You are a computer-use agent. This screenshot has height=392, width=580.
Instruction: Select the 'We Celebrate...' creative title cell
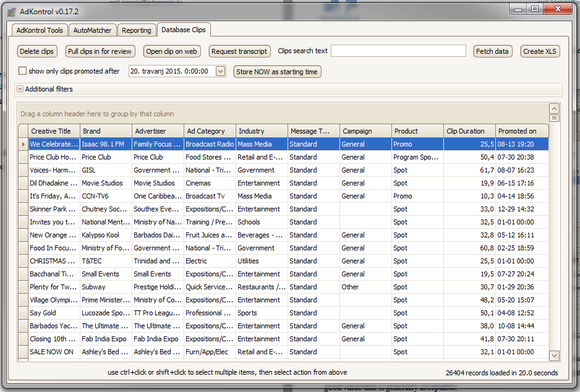click(x=54, y=144)
